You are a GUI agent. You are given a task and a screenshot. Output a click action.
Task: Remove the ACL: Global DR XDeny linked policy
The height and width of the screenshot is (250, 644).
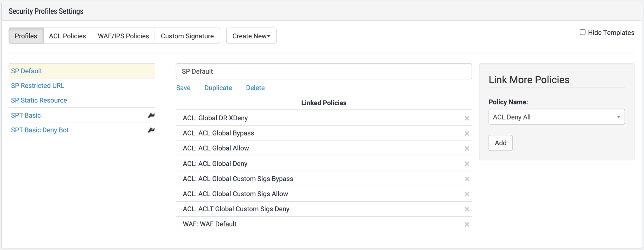467,118
